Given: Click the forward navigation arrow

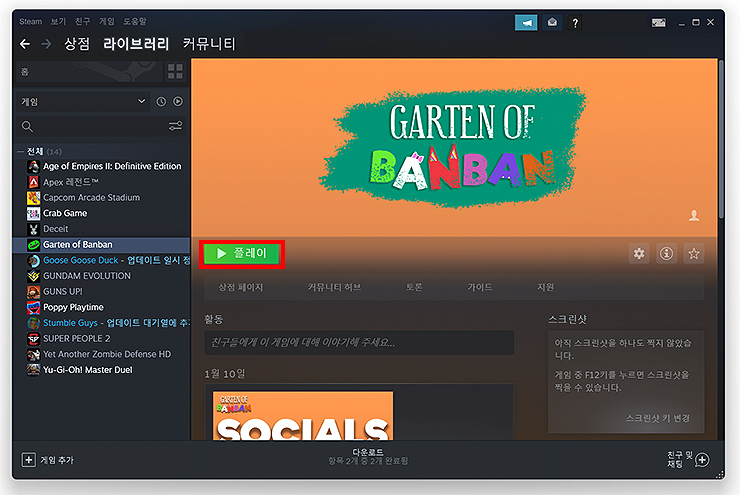Looking at the screenshot, I should (x=46, y=44).
